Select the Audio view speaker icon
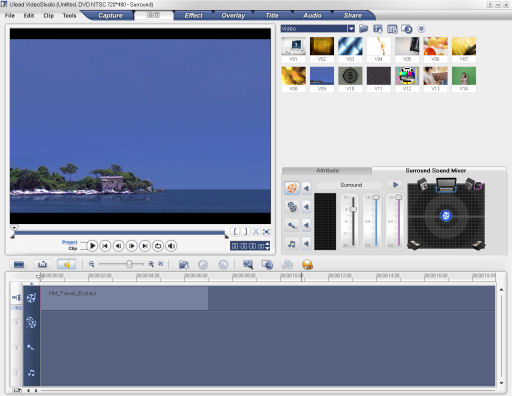The height and width of the screenshot is (396, 512). click(66, 264)
